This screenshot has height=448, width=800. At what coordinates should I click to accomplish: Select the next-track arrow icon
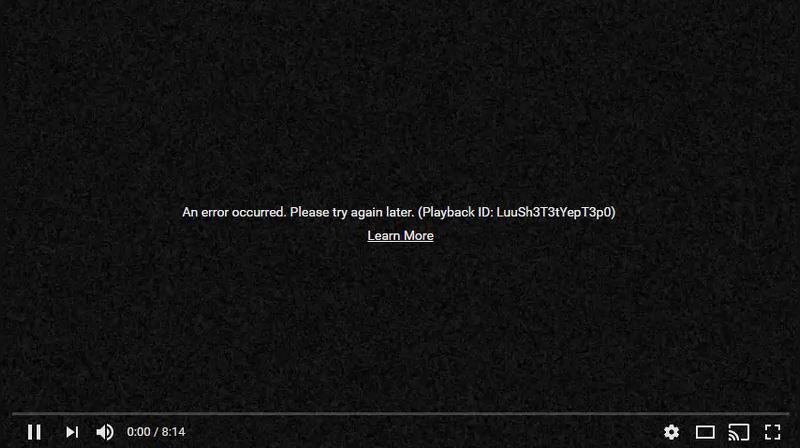(x=72, y=432)
